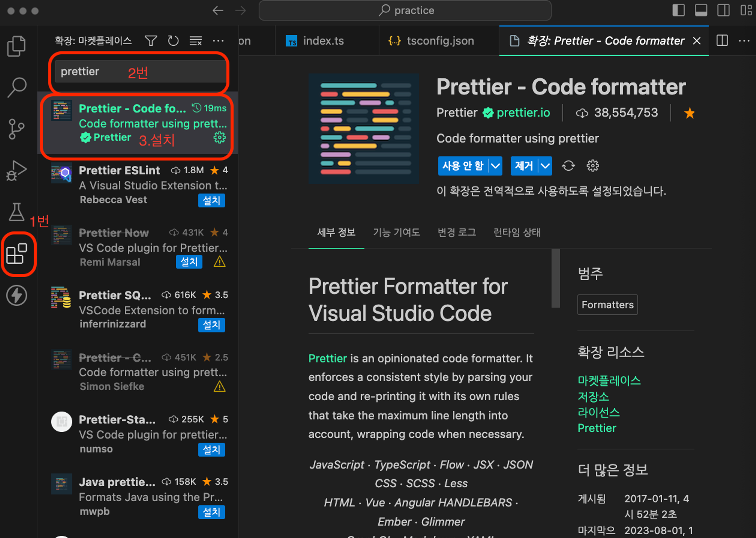This screenshot has height=538, width=756.
Task: Open manage gear for Prettier list item
Action: pyautogui.click(x=219, y=137)
